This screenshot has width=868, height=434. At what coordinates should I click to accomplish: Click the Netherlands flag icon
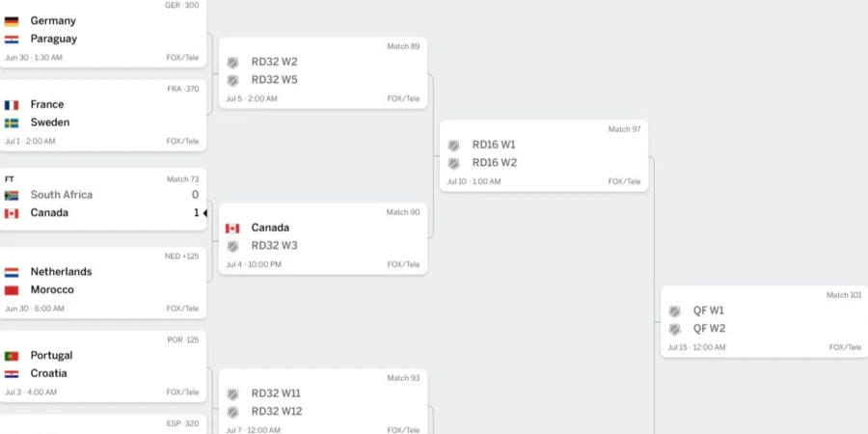point(11,272)
